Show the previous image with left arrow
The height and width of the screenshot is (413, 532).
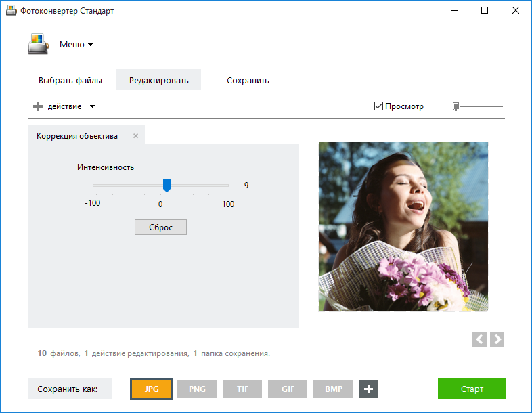pyautogui.click(x=479, y=339)
